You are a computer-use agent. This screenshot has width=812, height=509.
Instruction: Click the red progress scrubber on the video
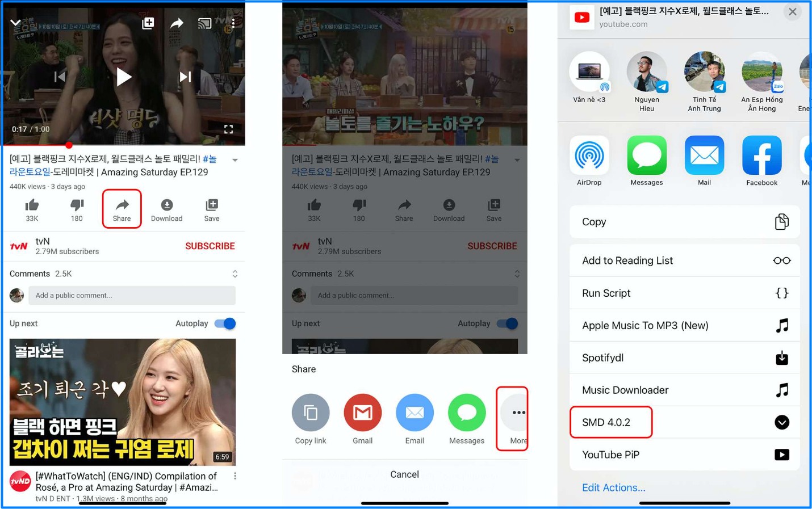[69, 145]
